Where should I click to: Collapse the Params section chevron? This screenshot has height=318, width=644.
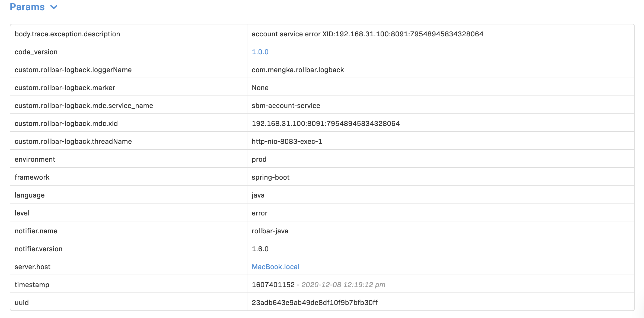tap(54, 7)
